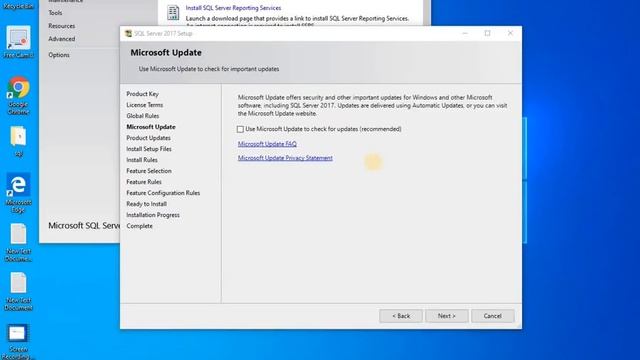The height and width of the screenshot is (360, 640).
Task: Cancel the SQL Server setup
Action: pos(492,316)
